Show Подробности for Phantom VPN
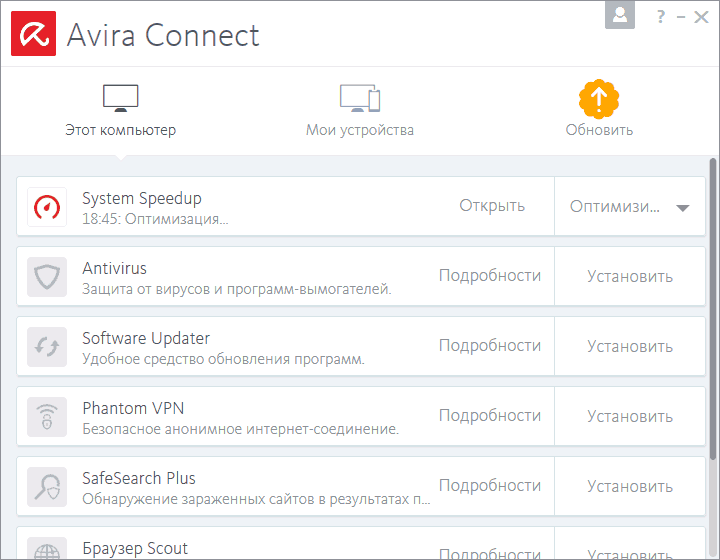720x560 pixels. [490, 416]
